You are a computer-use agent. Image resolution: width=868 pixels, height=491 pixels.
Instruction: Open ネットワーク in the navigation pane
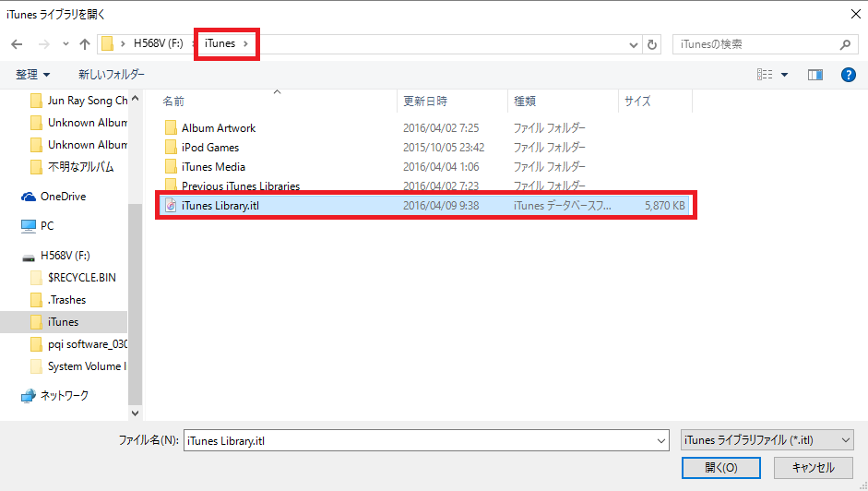click(x=65, y=396)
